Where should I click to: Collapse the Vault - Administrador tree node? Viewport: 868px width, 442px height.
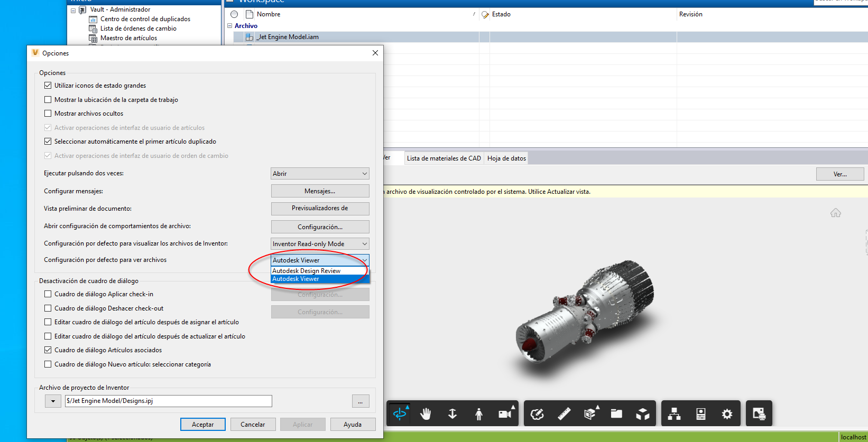(73, 10)
